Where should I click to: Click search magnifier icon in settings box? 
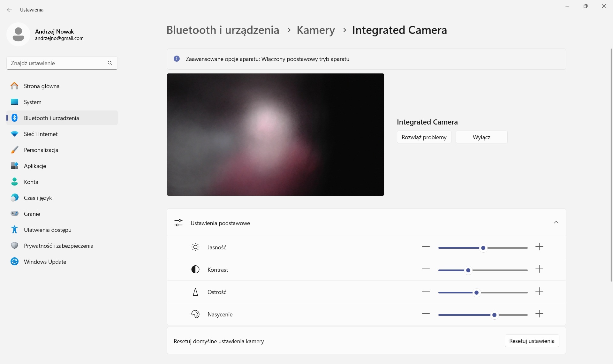[x=110, y=63]
